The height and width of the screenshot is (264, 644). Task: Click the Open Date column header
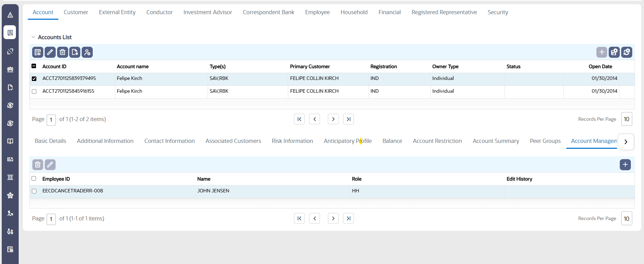600,66
